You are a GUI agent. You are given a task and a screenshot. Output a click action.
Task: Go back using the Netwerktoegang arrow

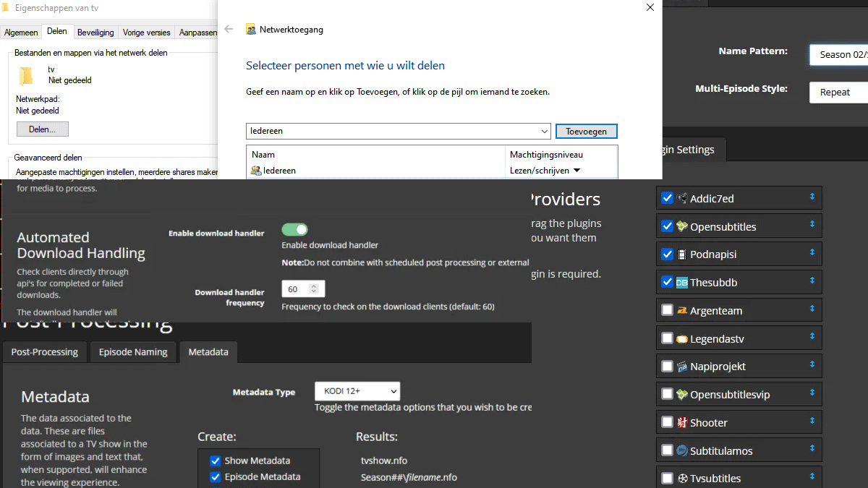pos(229,30)
